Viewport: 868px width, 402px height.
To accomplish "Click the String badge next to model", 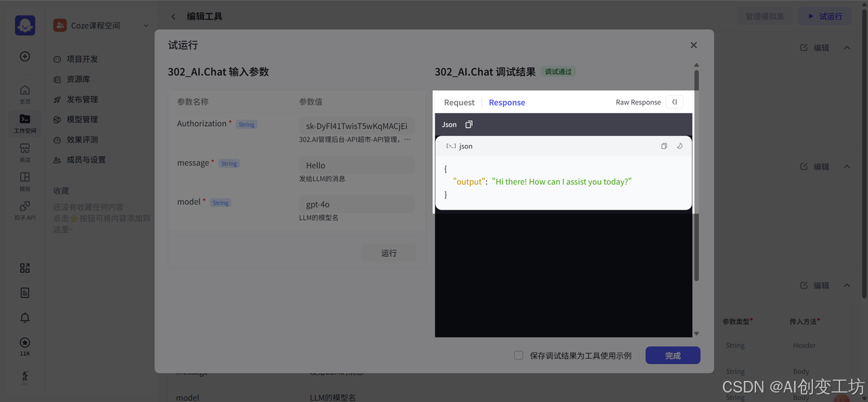I will tap(220, 203).
